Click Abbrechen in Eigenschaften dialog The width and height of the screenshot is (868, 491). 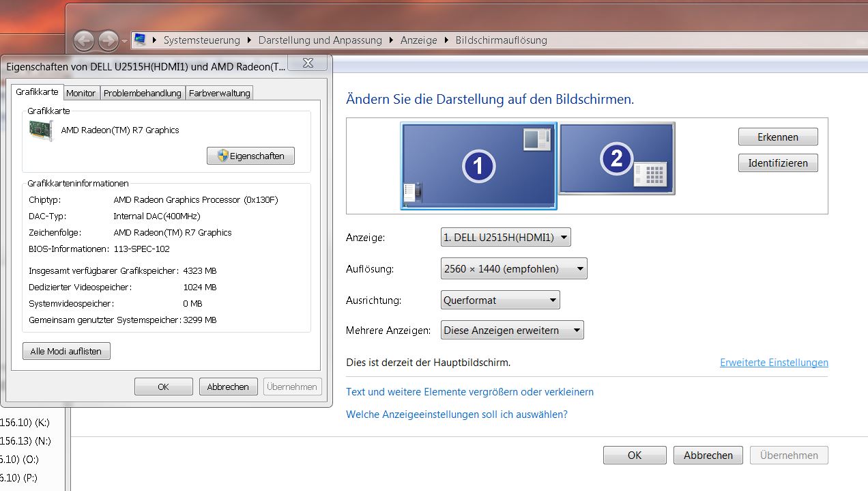point(228,387)
